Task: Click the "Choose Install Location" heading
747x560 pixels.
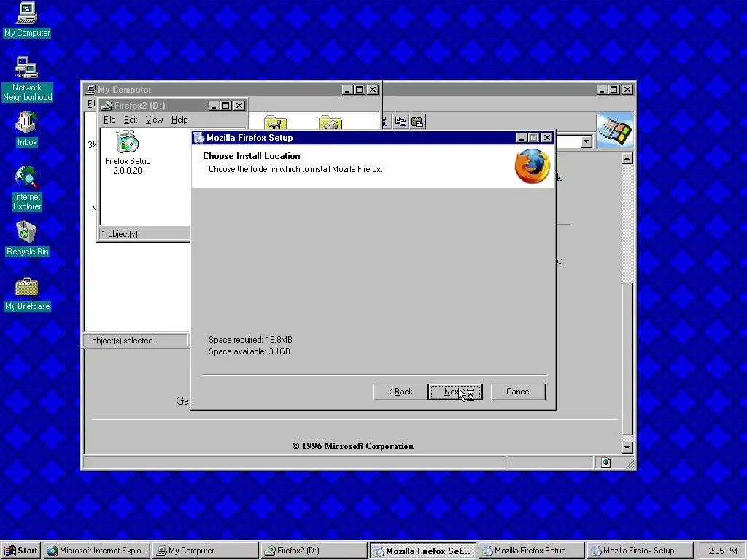Action: pyautogui.click(x=252, y=156)
